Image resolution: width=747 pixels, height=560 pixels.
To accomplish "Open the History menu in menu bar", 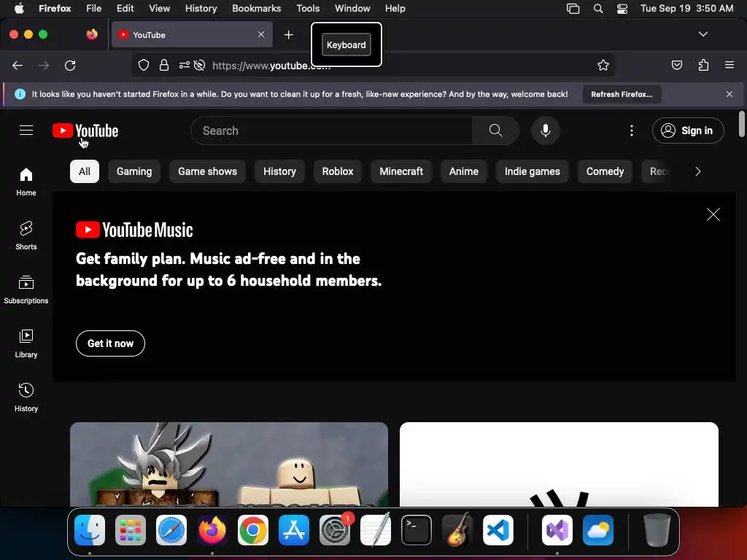I will click(x=201, y=8).
